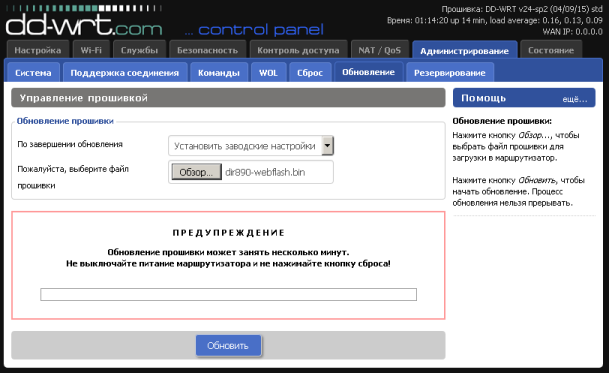The image size is (609, 373).
Task: Open the Настройка main tab
Action: coord(38,50)
